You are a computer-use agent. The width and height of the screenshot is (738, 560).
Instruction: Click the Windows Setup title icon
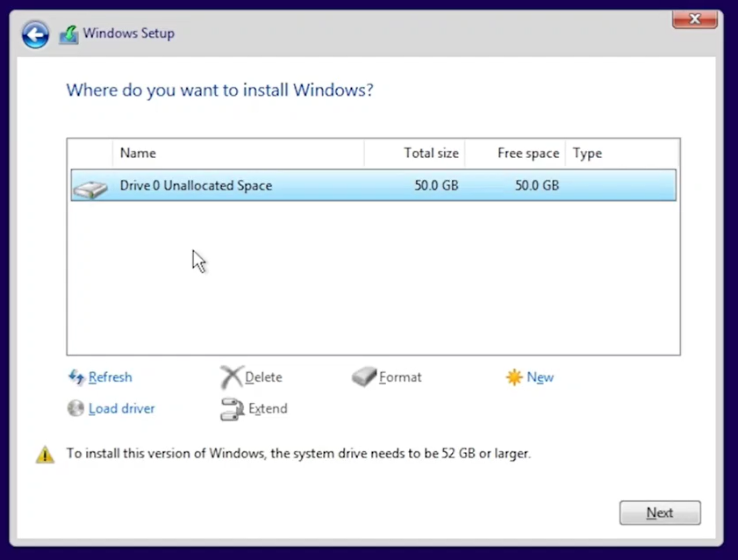coord(68,34)
